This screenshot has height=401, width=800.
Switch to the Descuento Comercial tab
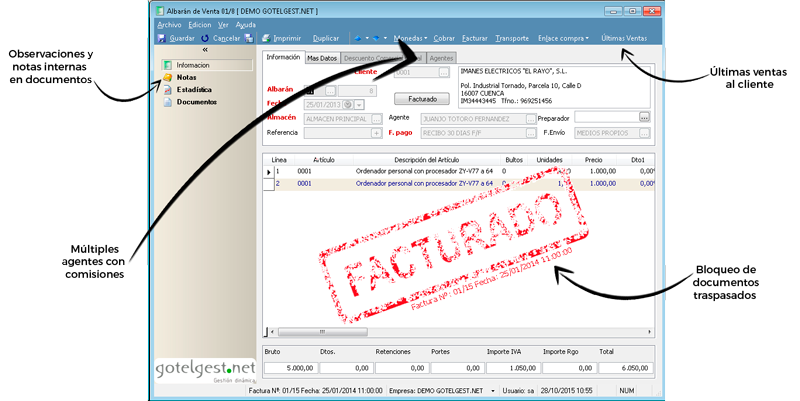[x=383, y=58]
